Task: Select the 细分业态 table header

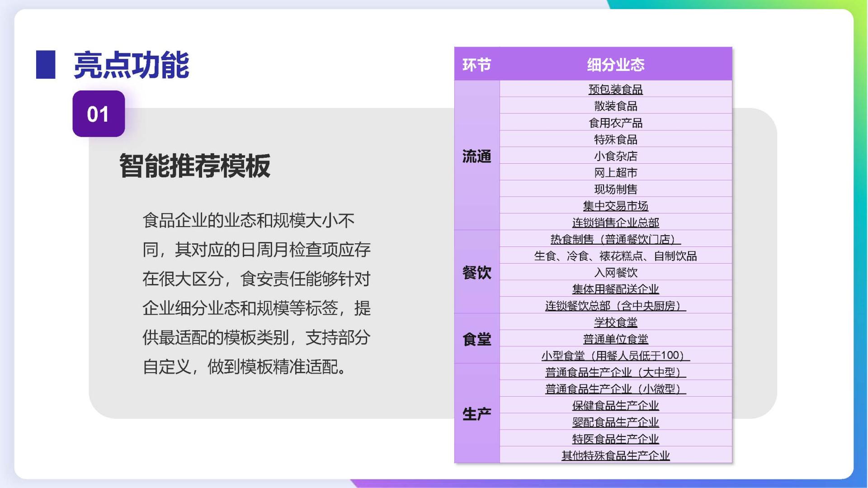Action: tap(615, 65)
